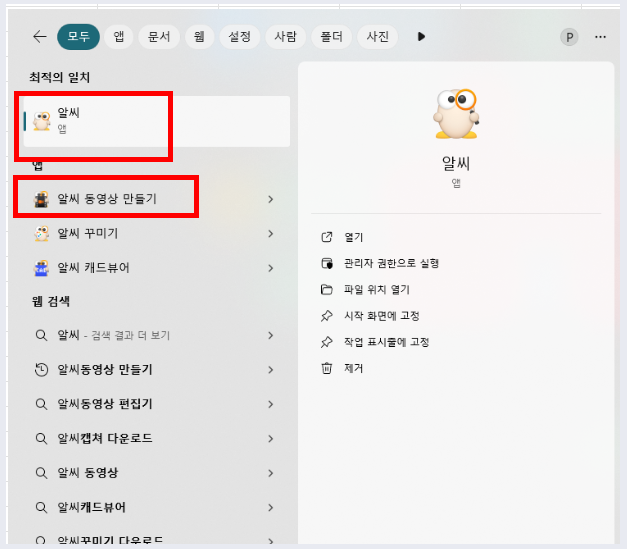Click the pin icon beside 시작 화면에 고정
The height and width of the screenshot is (549, 627).
click(327, 316)
